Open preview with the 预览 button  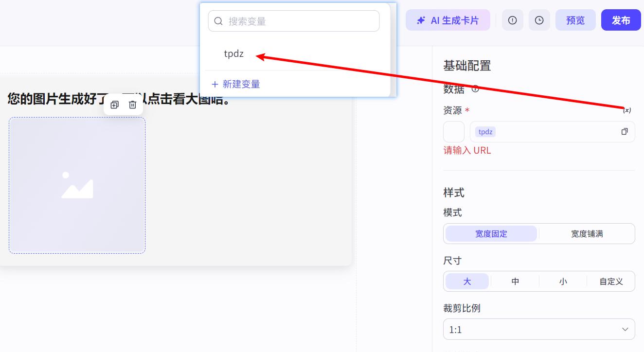tap(575, 20)
